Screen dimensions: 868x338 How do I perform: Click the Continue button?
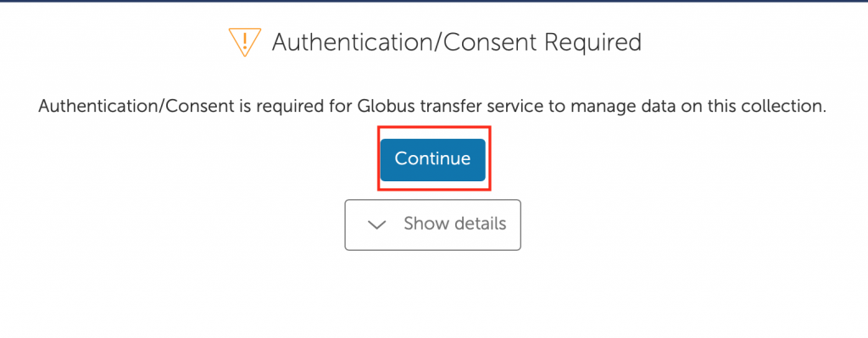(433, 159)
